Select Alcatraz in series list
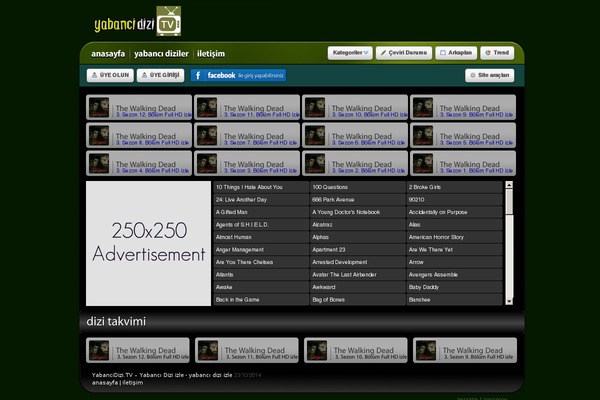This screenshot has width=600, height=400. (358, 225)
